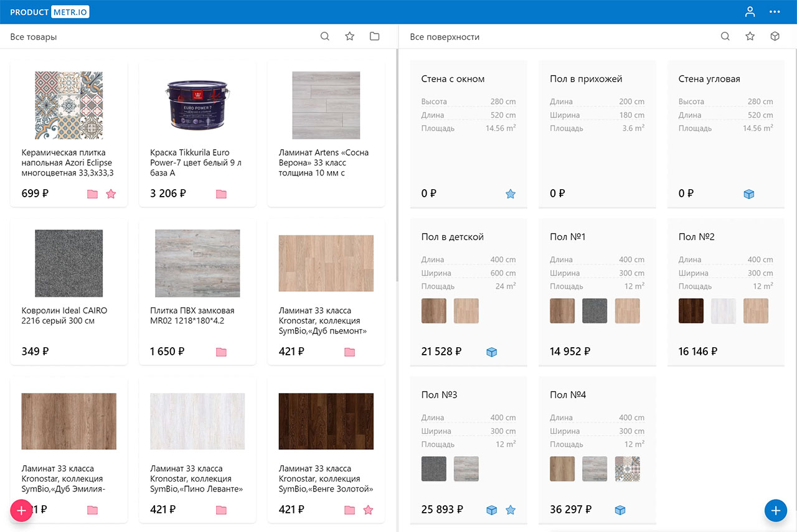The width and height of the screenshot is (797, 532).
Task: Open user account icon in header
Action: pyautogui.click(x=750, y=12)
